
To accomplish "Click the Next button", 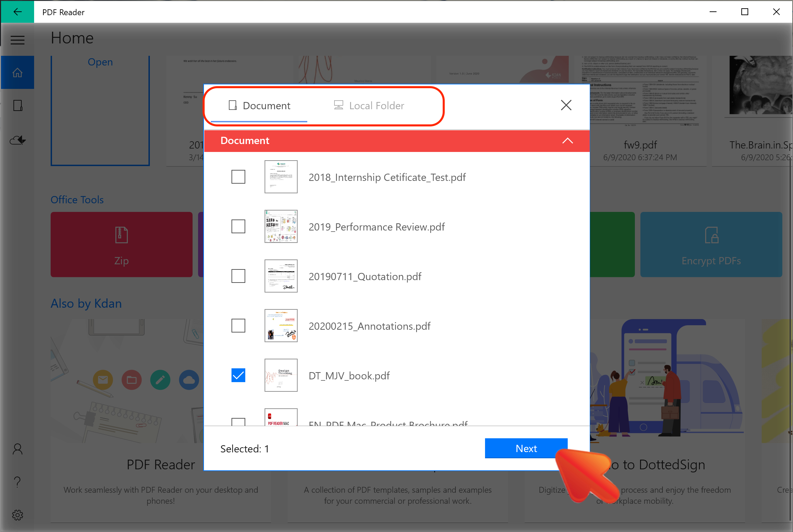I will point(526,448).
